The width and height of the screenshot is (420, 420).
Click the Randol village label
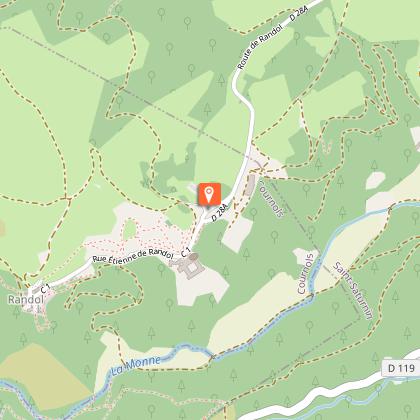[x=26, y=299]
